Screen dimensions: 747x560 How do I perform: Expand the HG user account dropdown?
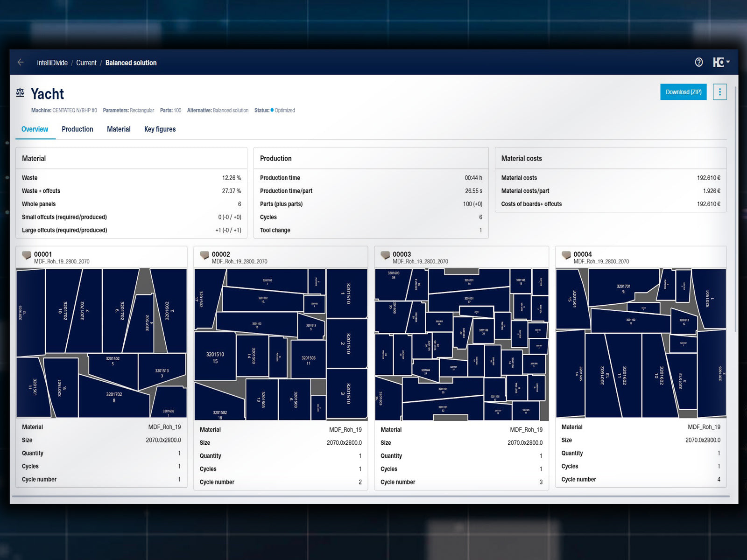(x=721, y=62)
